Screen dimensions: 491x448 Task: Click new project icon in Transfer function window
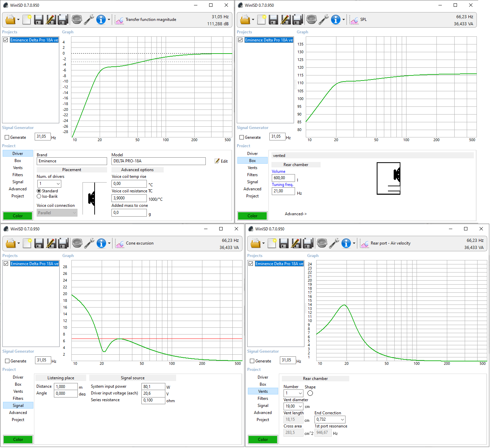point(27,20)
